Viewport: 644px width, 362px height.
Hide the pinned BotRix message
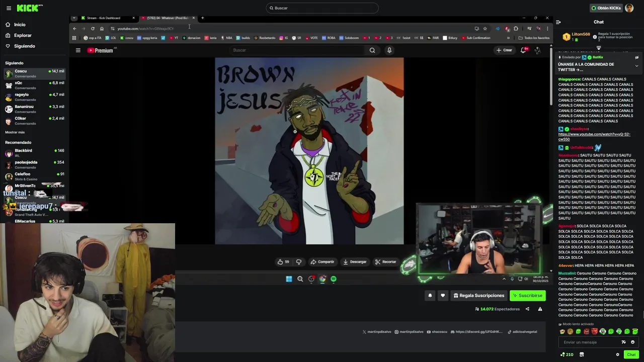point(636,57)
